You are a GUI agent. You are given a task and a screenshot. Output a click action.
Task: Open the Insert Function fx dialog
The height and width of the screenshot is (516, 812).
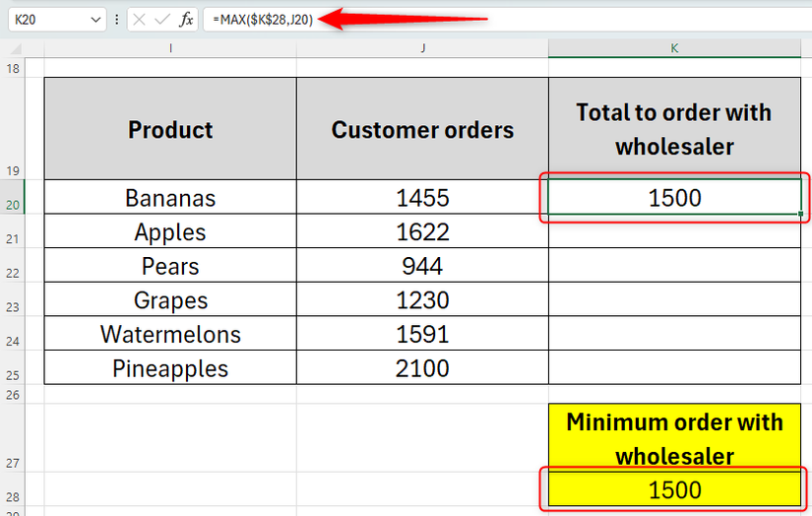(186, 20)
